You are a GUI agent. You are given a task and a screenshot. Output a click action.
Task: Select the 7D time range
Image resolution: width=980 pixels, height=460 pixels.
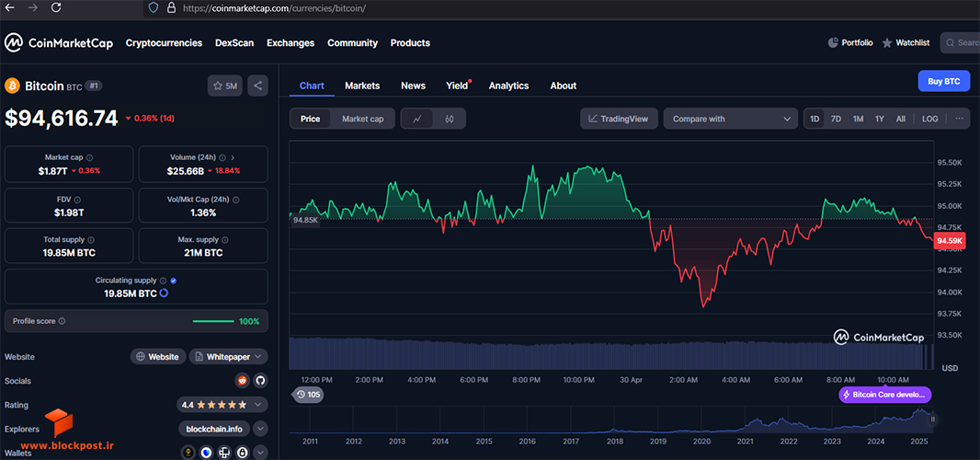pos(836,119)
